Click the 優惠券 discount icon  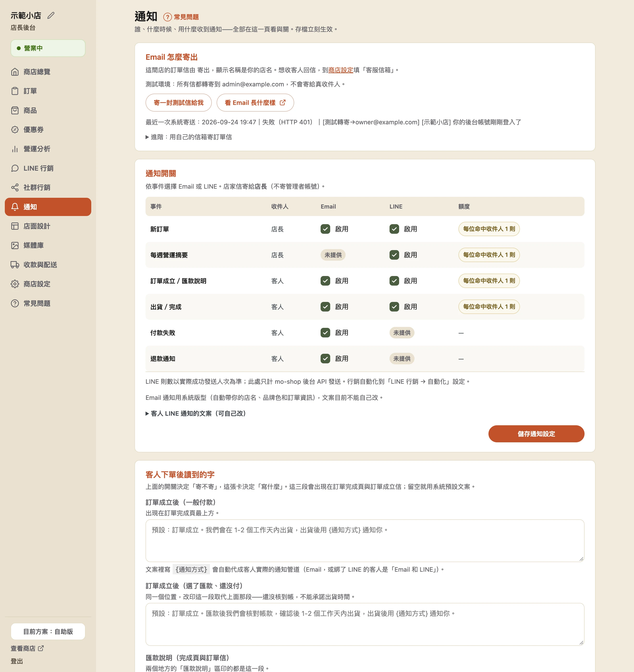15,129
